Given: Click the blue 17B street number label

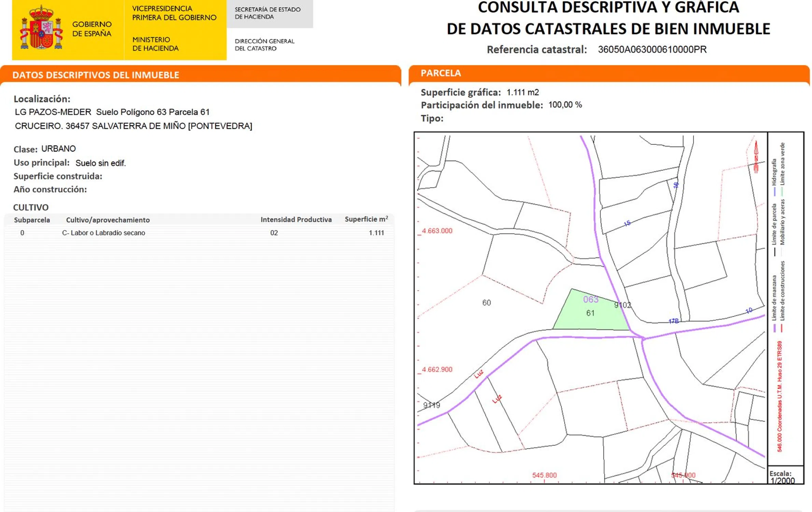Looking at the screenshot, I should 673,321.
